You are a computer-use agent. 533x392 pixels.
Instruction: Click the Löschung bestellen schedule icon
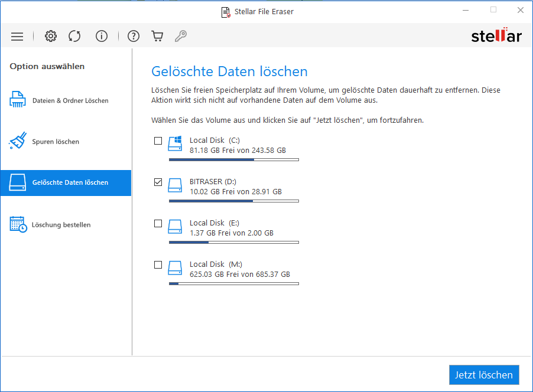click(18, 225)
